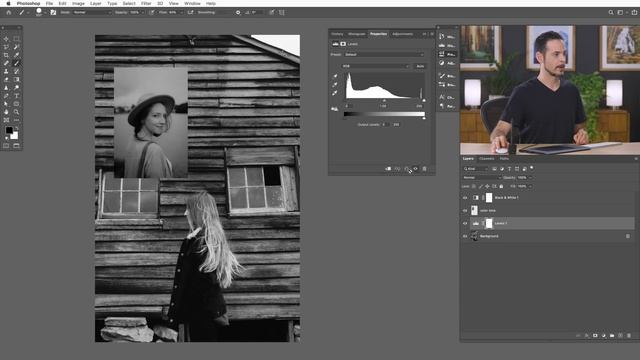This screenshot has height=360, width=640.
Task: Select the Move tool
Action: click(x=6, y=39)
